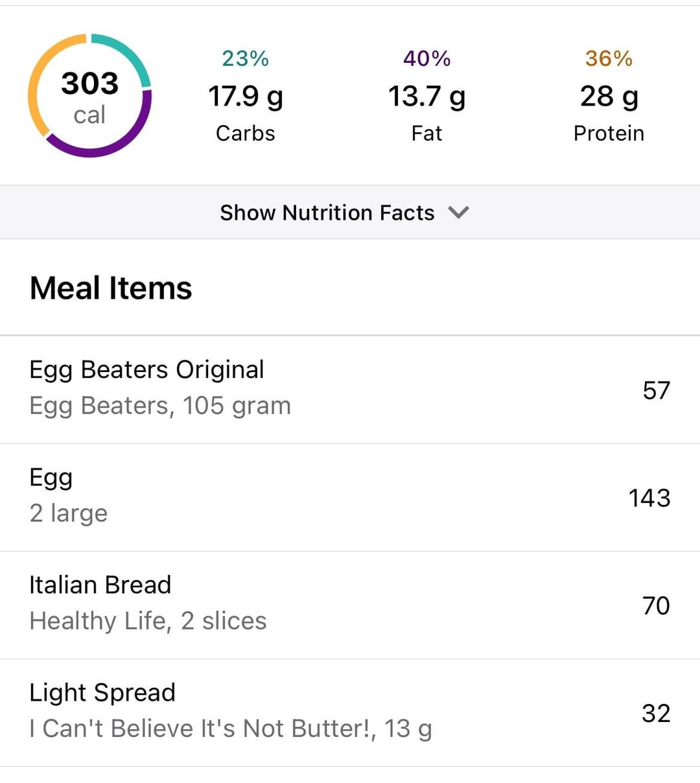Click the Show Nutrition Facts label
This screenshot has height=783, width=700.
pyautogui.click(x=327, y=213)
